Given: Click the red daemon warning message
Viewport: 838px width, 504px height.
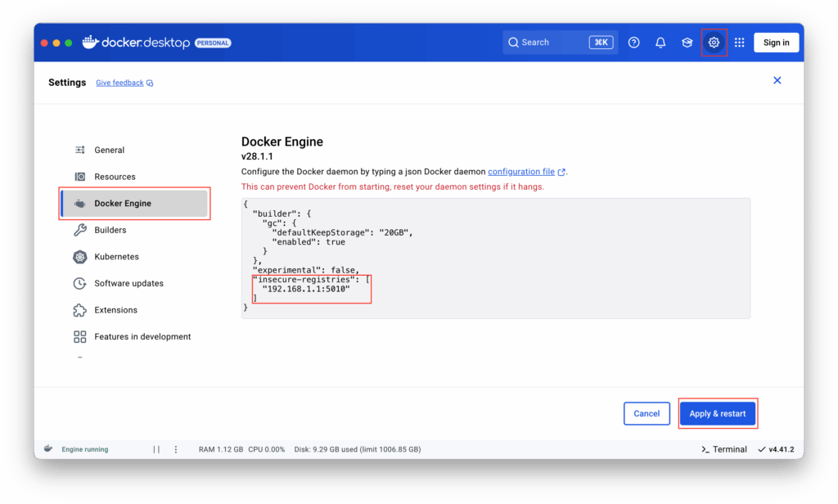Looking at the screenshot, I should (392, 187).
